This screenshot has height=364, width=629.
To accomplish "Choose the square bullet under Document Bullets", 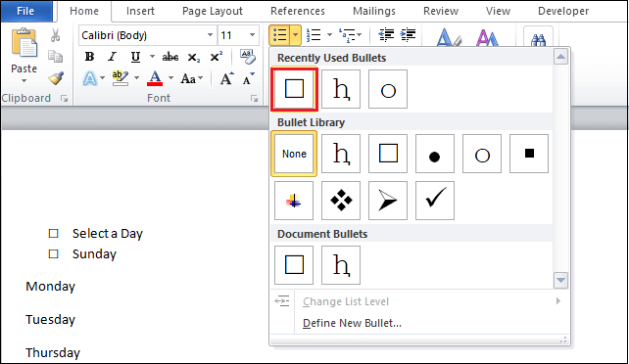I will (x=294, y=265).
